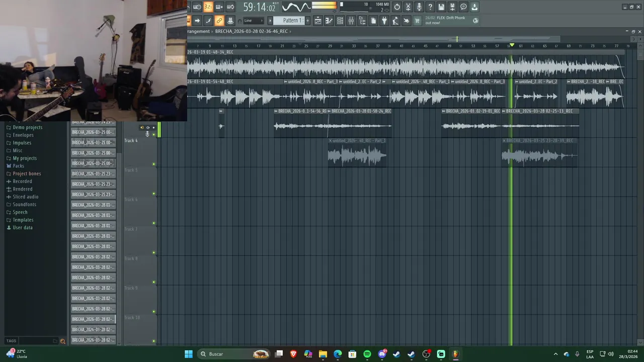The width and height of the screenshot is (644, 362).
Task: Click the project copy documents icon
Action: [373, 21]
